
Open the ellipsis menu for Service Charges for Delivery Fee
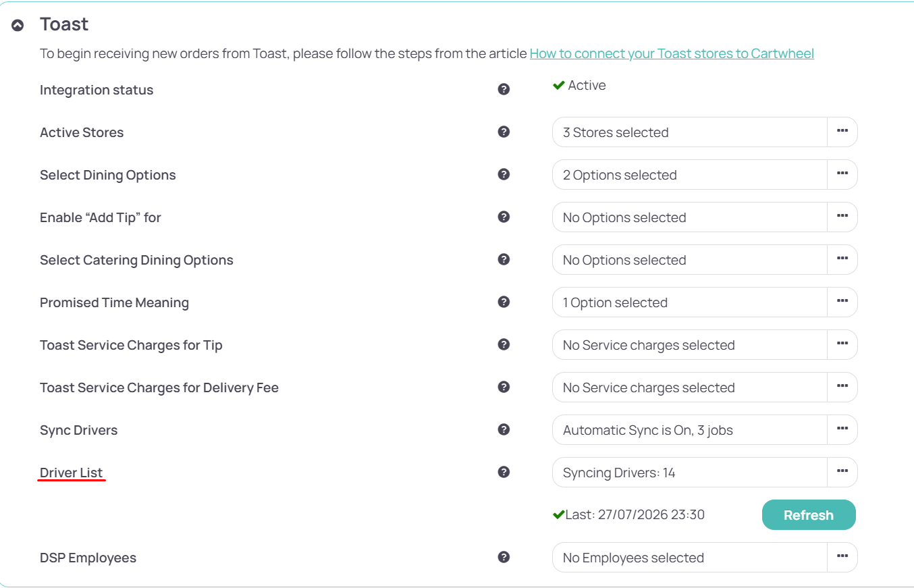point(842,387)
